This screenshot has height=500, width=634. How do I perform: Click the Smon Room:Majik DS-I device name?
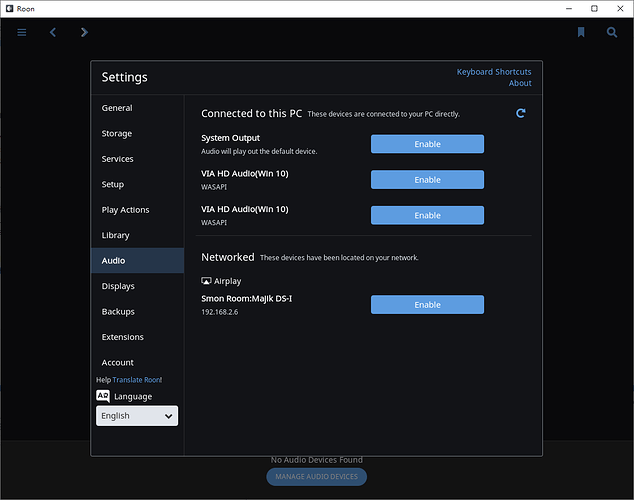pos(247,299)
